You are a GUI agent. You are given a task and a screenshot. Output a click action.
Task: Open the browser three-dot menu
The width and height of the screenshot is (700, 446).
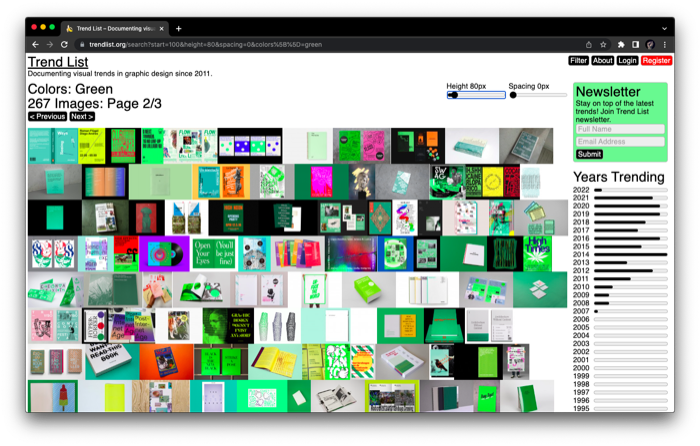tap(665, 45)
